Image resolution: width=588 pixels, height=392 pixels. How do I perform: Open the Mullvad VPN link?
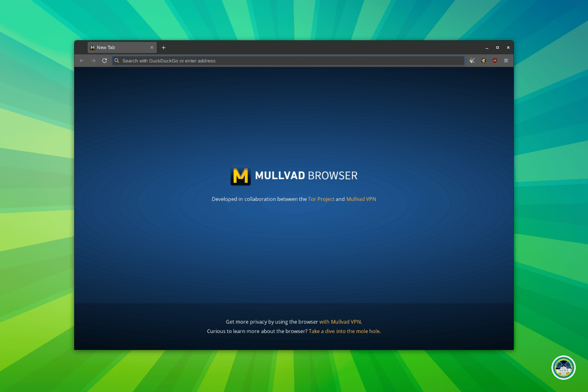[361, 199]
